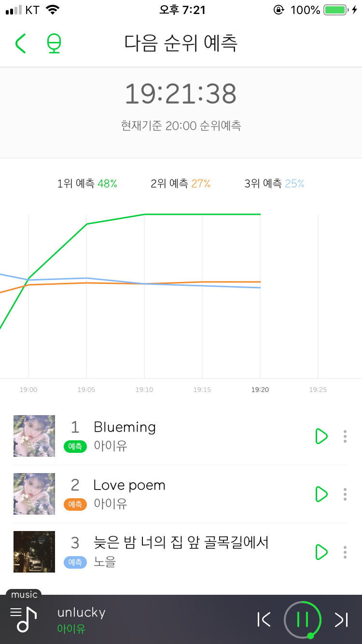This screenshot has width=362, height=644.
Task: Tap the 3위 예측 25% legend
Action: [275, 183]
